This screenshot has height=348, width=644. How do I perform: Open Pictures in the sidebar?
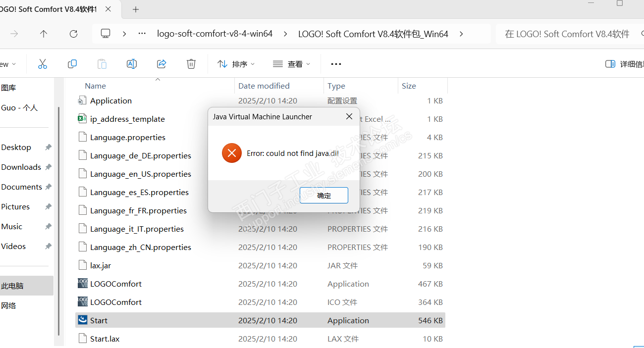(15, 206)
